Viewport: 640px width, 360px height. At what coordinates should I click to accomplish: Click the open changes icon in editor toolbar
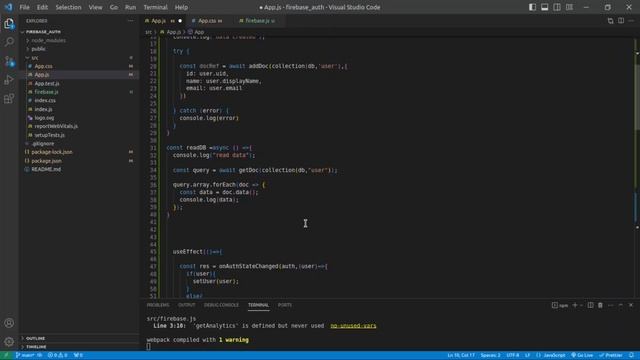(x=610, y=21)
